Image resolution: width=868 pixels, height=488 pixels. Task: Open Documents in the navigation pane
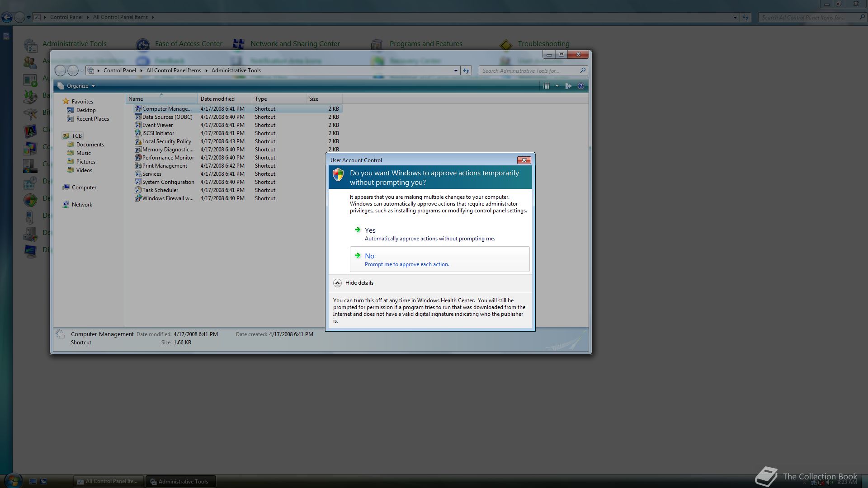85,145
